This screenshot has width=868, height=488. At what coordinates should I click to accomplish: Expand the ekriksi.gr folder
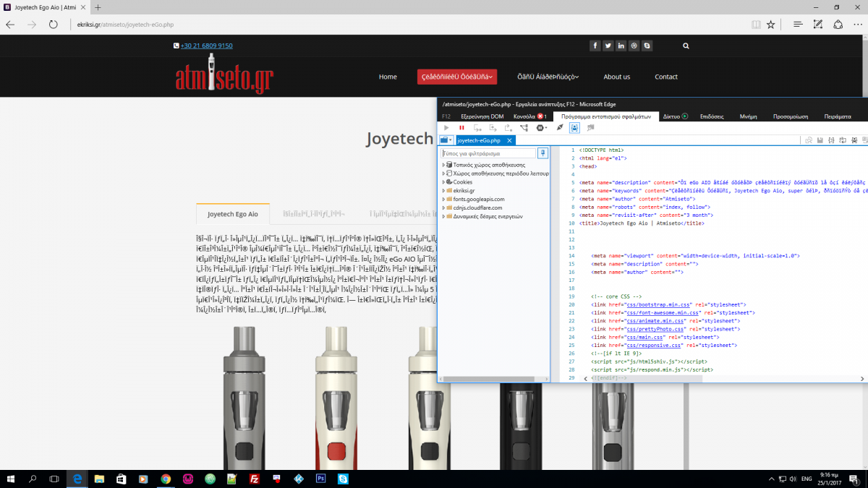point(443,191)
